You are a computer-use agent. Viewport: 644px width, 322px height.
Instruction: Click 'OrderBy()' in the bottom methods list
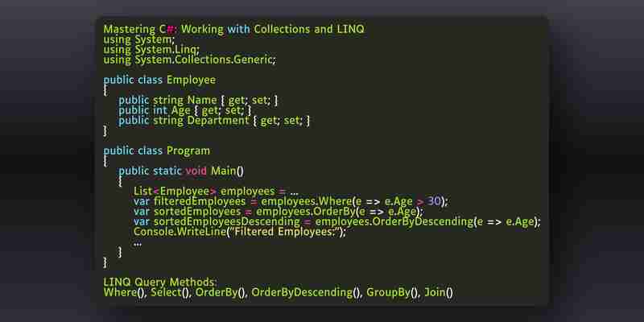coord(221,293)
